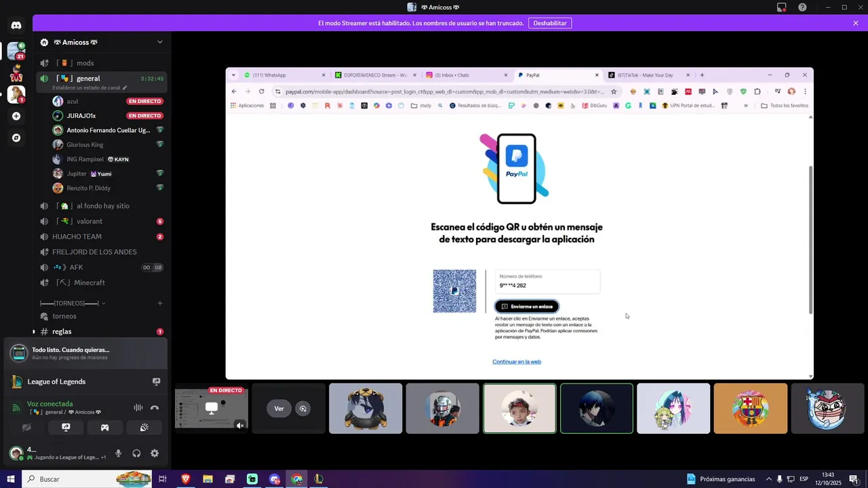Join the valorant voice channel

[x=102, y=222]
